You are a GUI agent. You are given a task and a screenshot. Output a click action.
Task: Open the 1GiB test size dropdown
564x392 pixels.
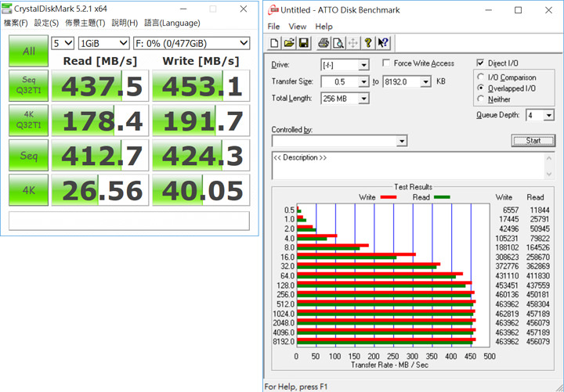point(103,44)
